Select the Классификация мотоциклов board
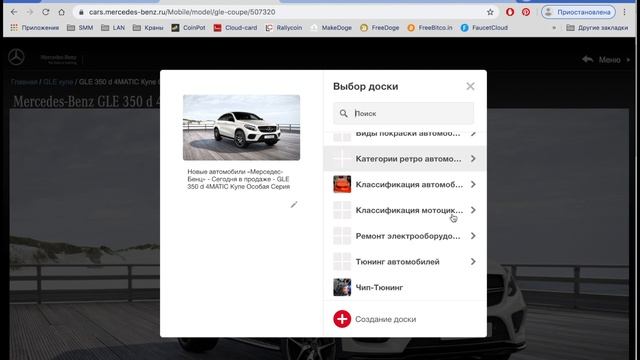This screenshot has width=640, height=360. tap(404, 210)
